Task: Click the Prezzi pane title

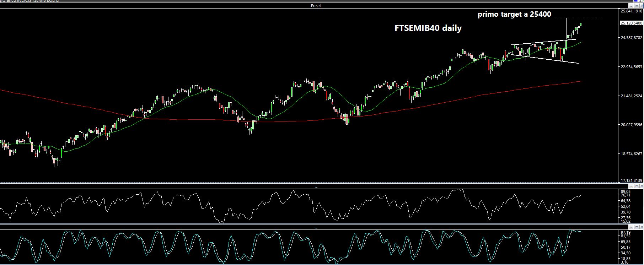Action: [x=316, y=6]
